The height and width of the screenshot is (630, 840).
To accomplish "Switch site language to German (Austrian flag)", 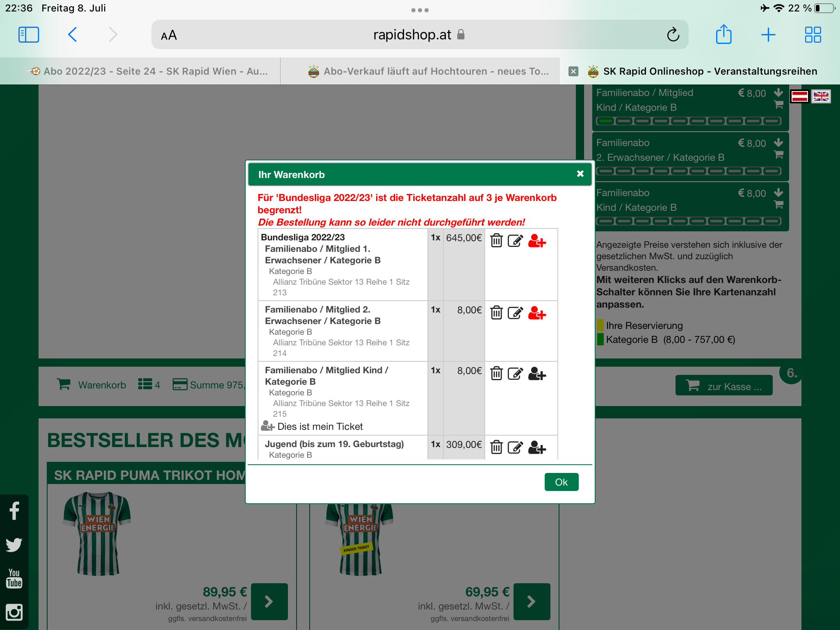I will click(x=799, y=96).
